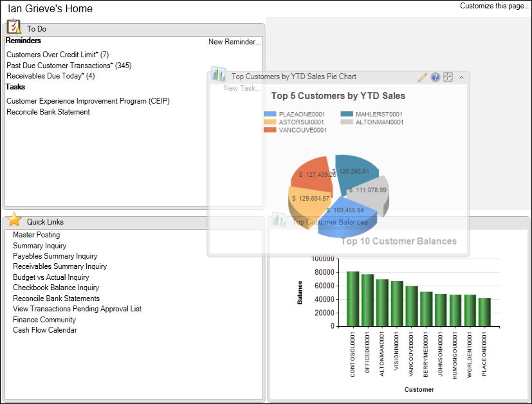The image size is (532, 404).
Task: Open Receivables Summary Inquiry quick link
Action: (60, 266)
